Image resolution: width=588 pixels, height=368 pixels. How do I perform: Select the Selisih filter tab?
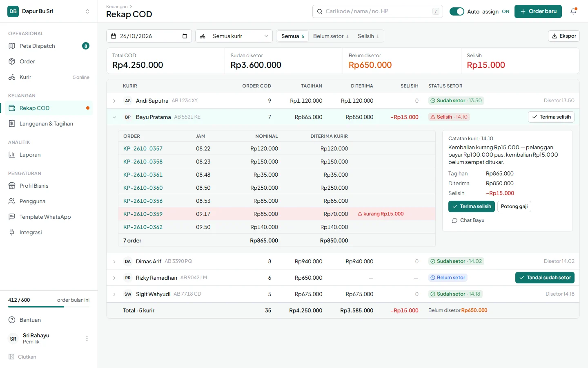tap(368, 36)
